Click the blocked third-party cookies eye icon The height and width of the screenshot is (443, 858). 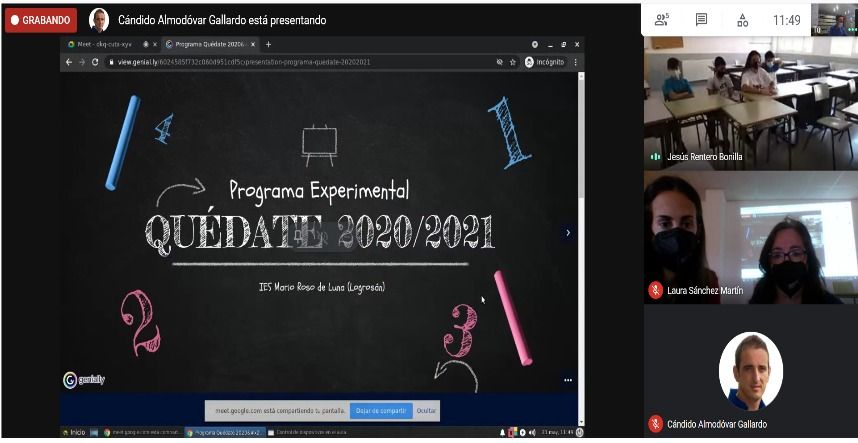tap(500, 62)
